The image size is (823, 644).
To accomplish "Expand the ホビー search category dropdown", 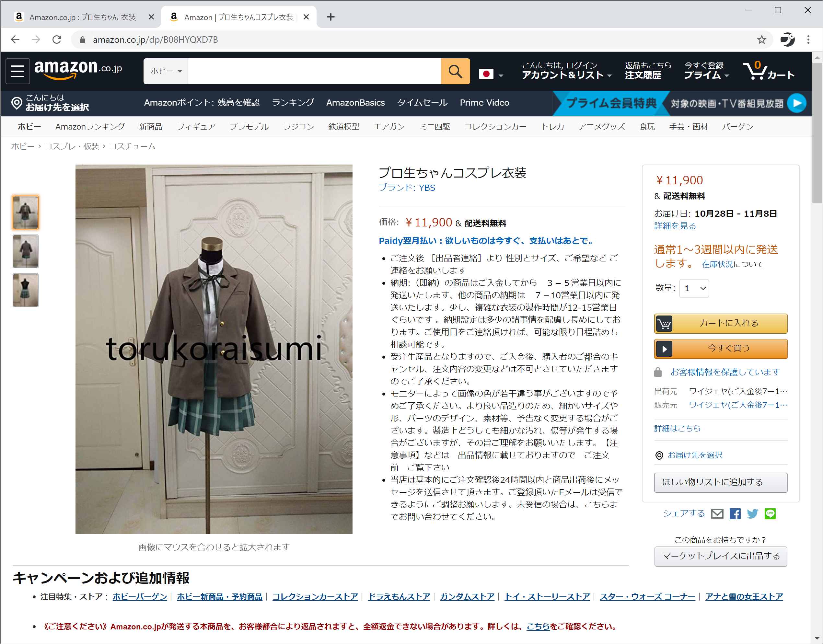I will coord(166,71).
